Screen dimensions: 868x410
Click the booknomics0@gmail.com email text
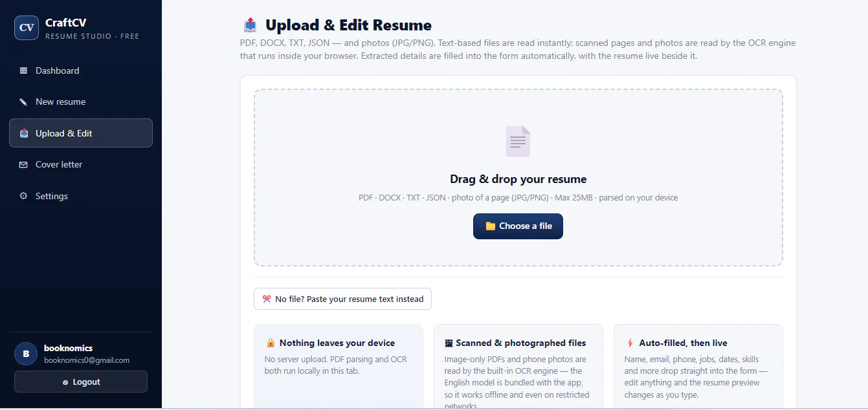tap(87, 360)
